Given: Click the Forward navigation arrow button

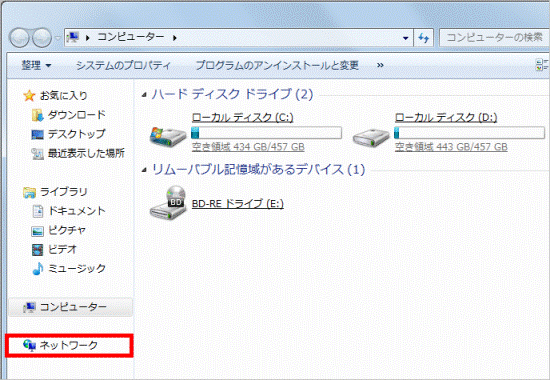Looking at the screenshot, I should (x=42, y=38).
